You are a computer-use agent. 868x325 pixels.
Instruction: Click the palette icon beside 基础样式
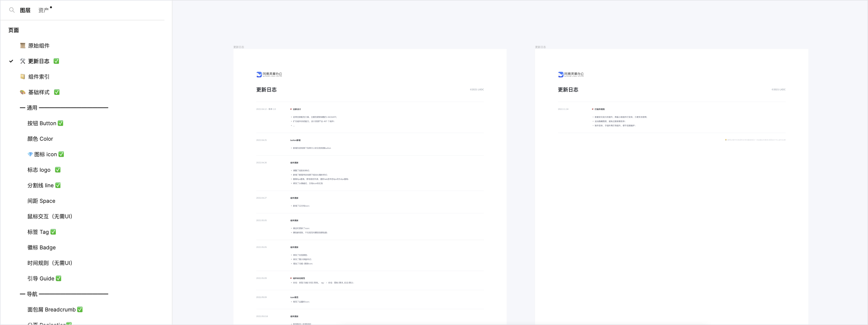[23, 92]
